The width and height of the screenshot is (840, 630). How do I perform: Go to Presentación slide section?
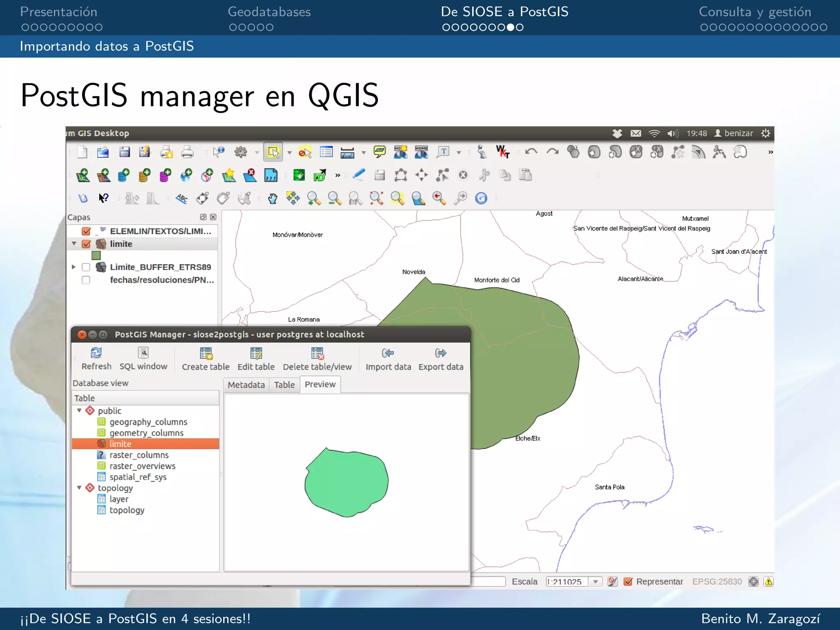59,11
